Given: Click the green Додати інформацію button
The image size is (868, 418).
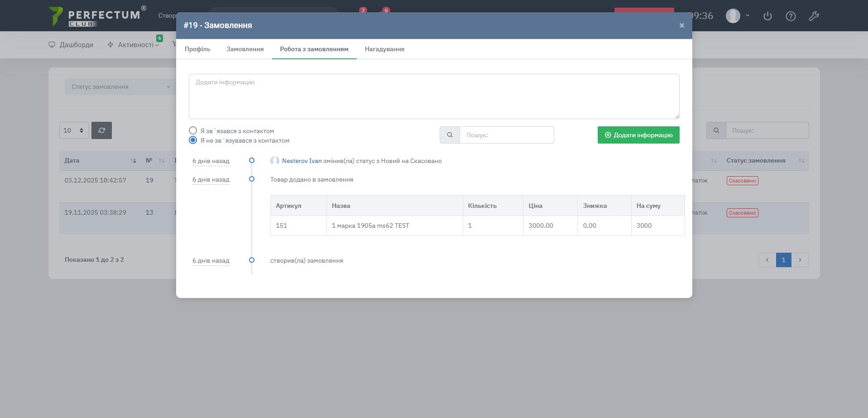Looking at the screenshot, I should pos(638,135).
